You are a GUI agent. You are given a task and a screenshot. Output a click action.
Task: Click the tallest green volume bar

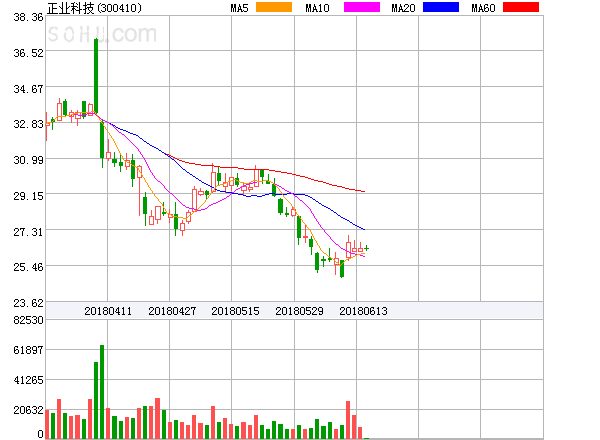(102, 392)
